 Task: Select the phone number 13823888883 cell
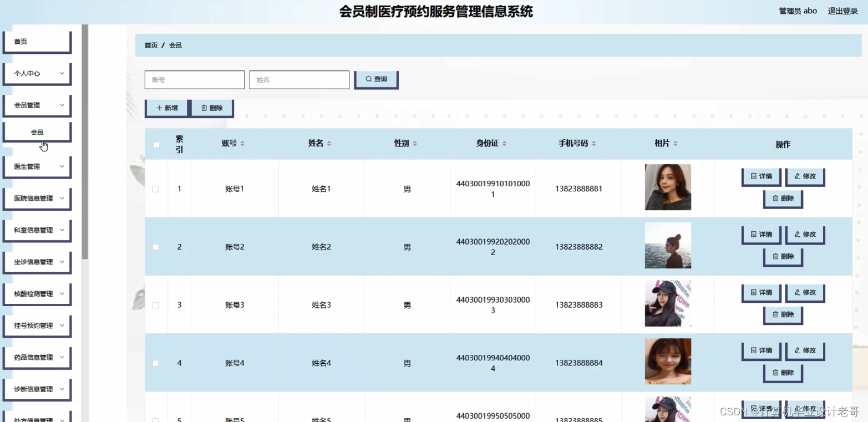(578, 306)
